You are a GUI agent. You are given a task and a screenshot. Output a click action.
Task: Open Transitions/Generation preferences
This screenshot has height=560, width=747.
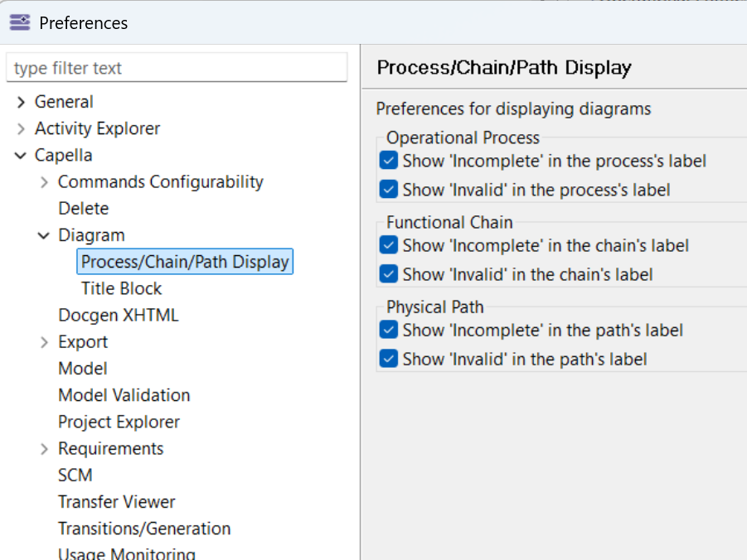click(x=144, y=529)
